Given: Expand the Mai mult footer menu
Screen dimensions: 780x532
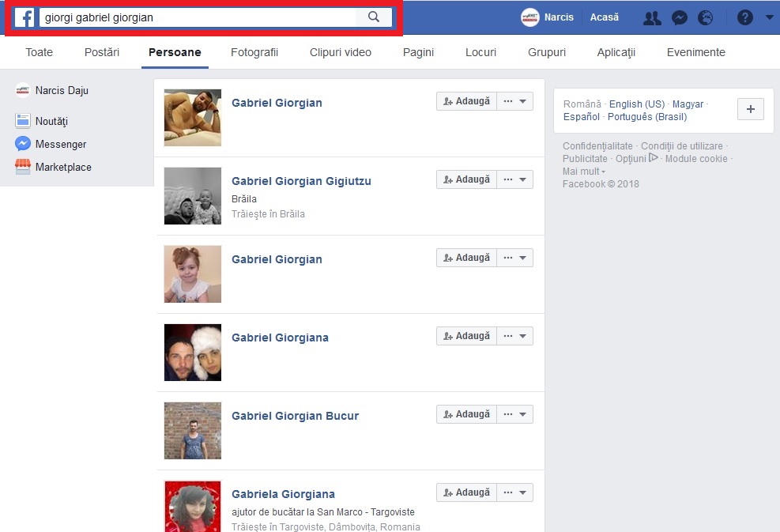Looking at the screenshot, I should [x=583, y=172].
